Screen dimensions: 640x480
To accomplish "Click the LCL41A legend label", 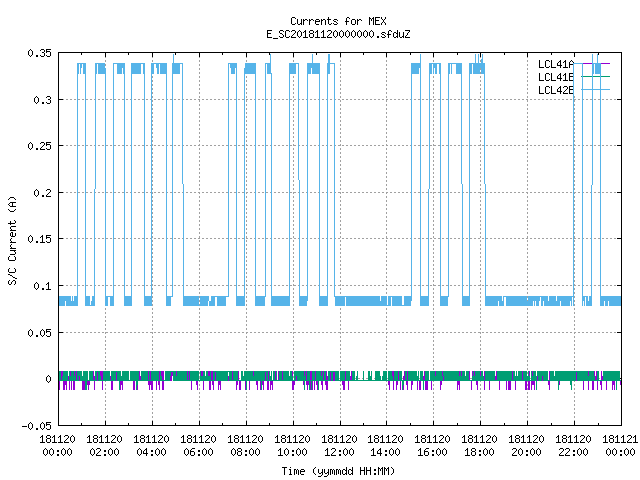I will tap(556, 64).
